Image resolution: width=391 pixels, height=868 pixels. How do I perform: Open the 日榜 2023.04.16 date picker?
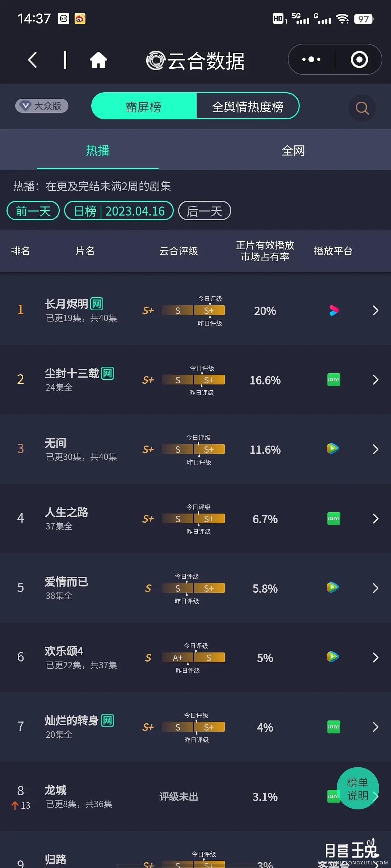pos(119,211)
